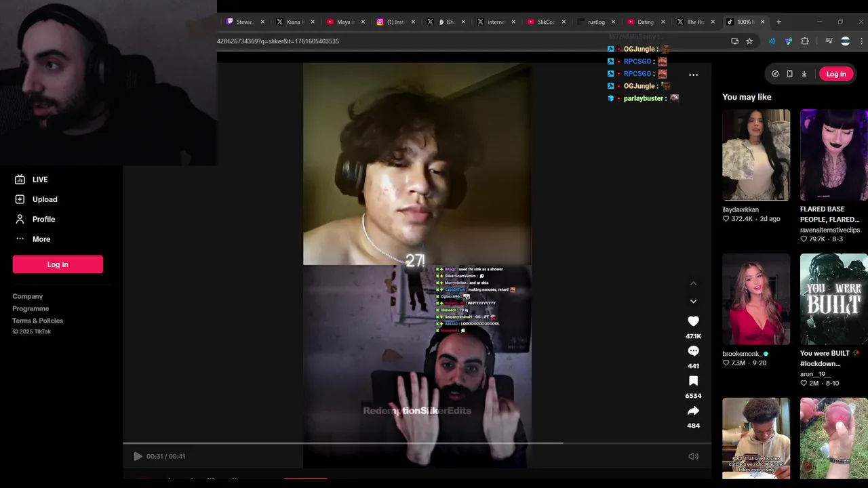Click the 00:31 / 00:41 time display
The width and height of the screenshot is (868, 488).
(x=165, y=456)
